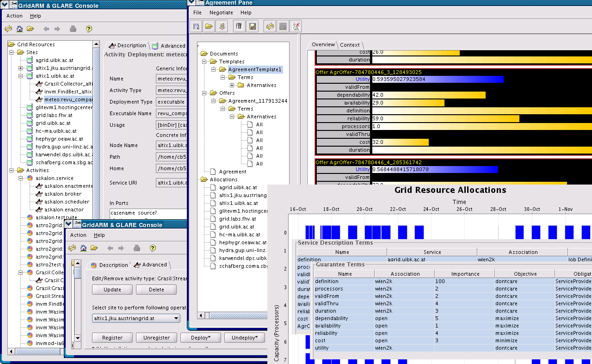Switch to the Context tab in Agreement Pane
592x364 pixels.
point(350,44)
